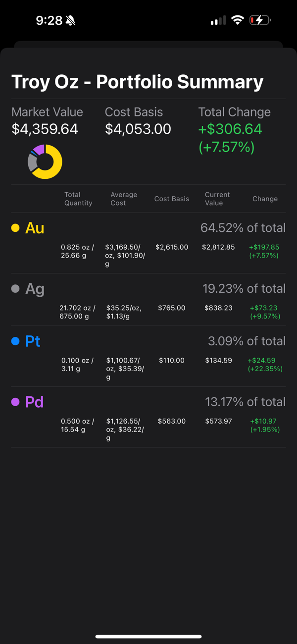This screenshot has height=644, width=297.
Task: Tap the blue platinum dot icon
Action: [x=15, y=341]
